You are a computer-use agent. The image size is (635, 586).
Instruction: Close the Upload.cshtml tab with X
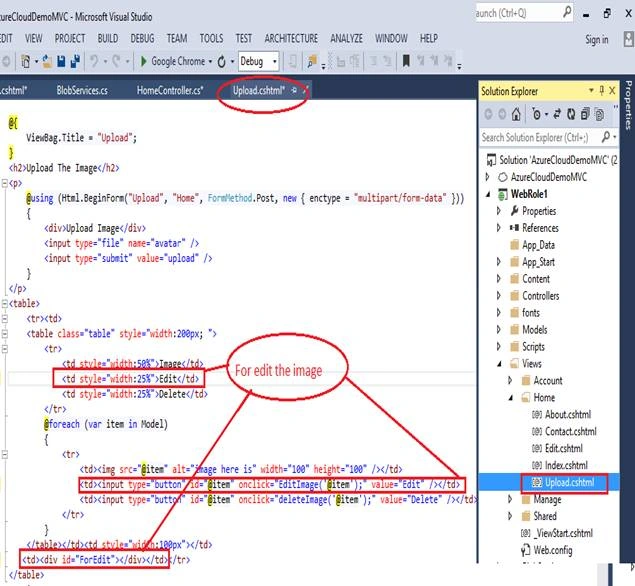click(x=305, y=90)
